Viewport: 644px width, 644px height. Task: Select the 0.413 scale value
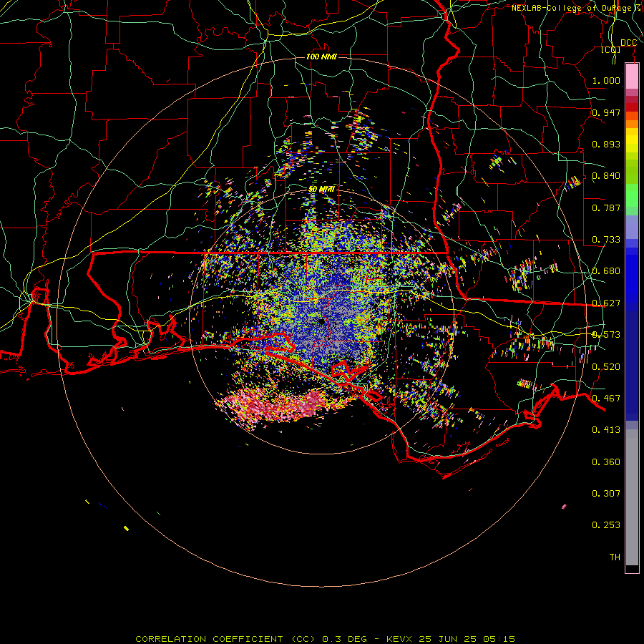point(606,430)
